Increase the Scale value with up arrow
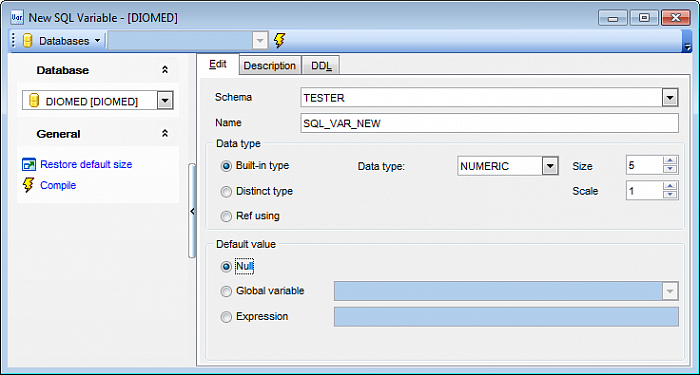The height and width of the screenshot is (375, 700). point(670,187)
